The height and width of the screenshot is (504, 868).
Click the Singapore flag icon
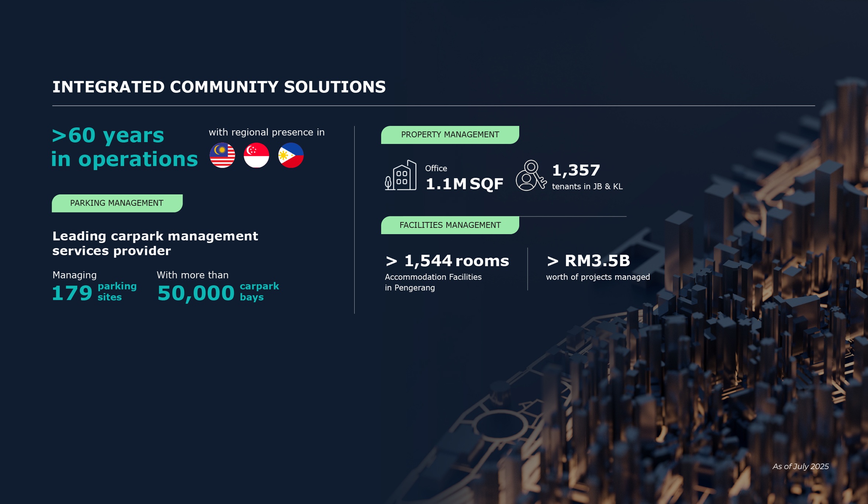(x=256, y=155)
